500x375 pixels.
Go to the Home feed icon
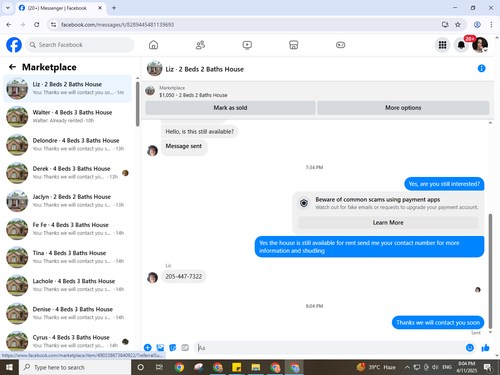tap(153, 45)
